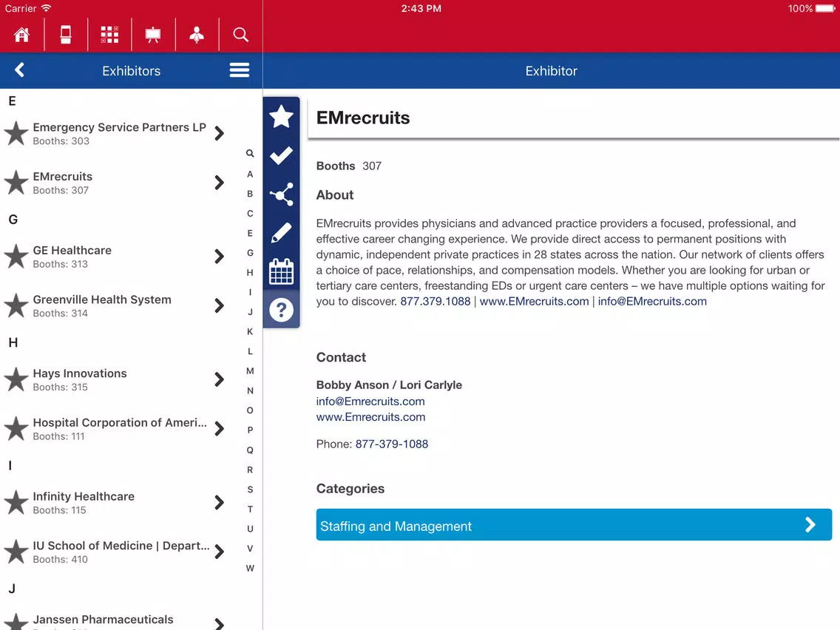The width and height of the screenshot is (840, 630).
Task: Select Staffing and Management category
Action: point(574,524)
